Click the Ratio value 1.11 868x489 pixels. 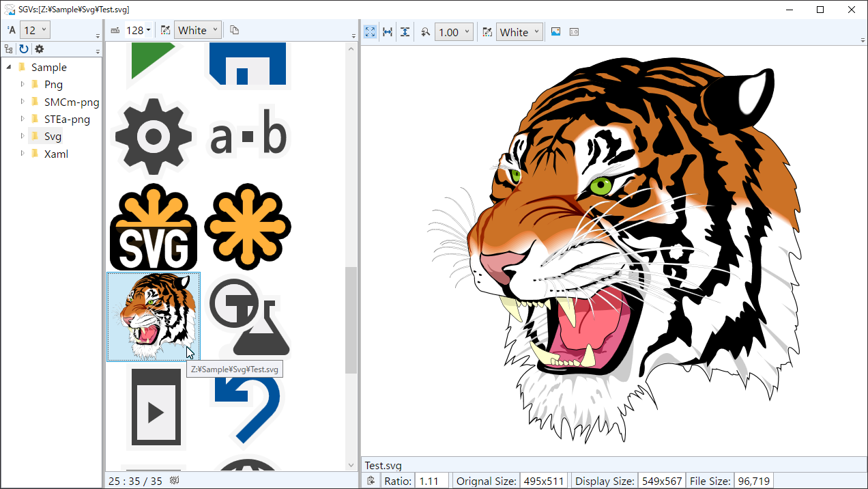[x=432, y=481]
